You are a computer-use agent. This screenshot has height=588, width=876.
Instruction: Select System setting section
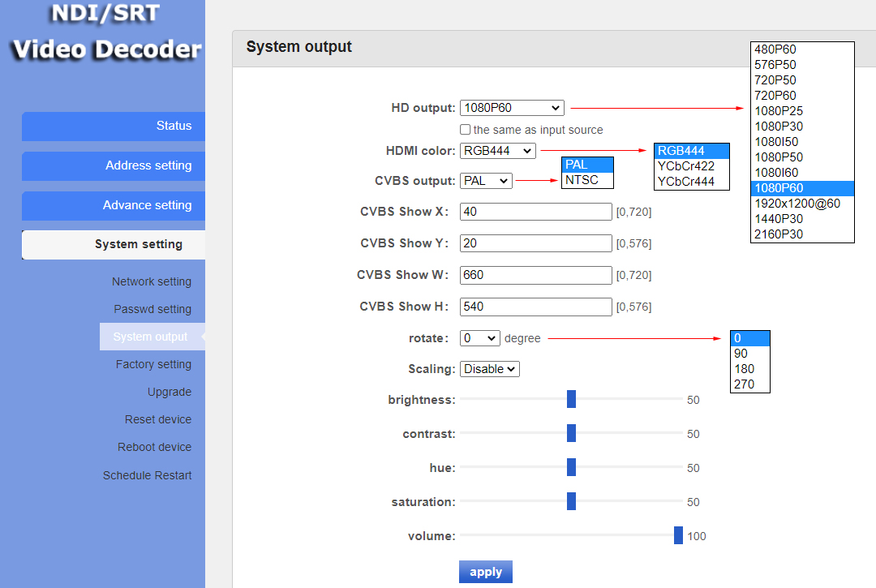click(114, 245)
